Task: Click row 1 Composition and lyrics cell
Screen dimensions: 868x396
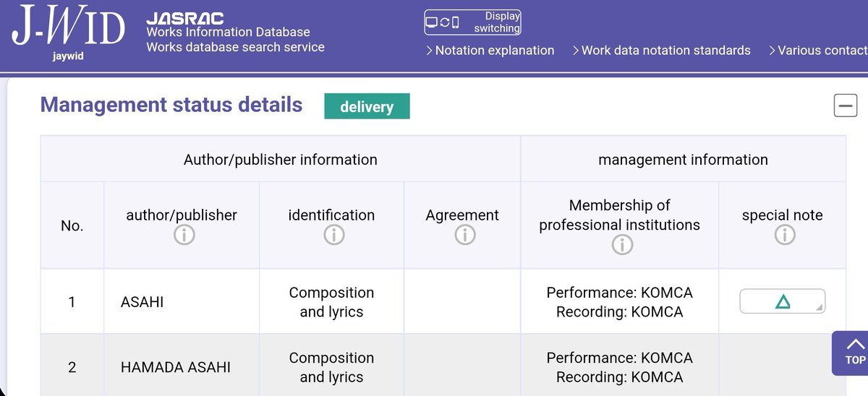Action: [331, 302]
